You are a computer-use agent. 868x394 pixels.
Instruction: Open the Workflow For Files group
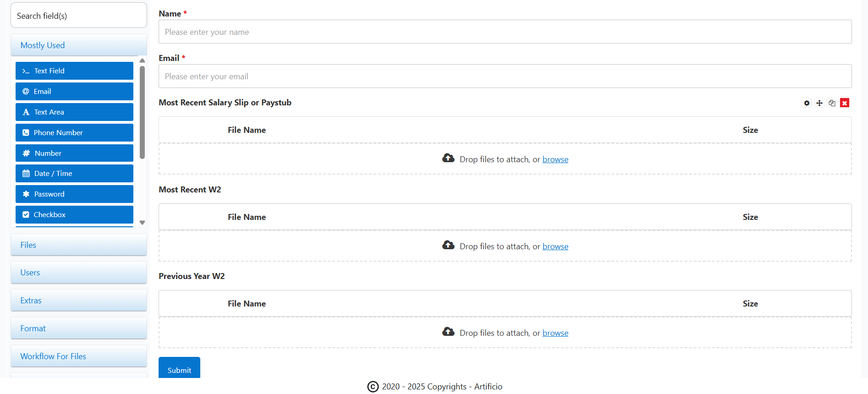click(x=78, y=356)
